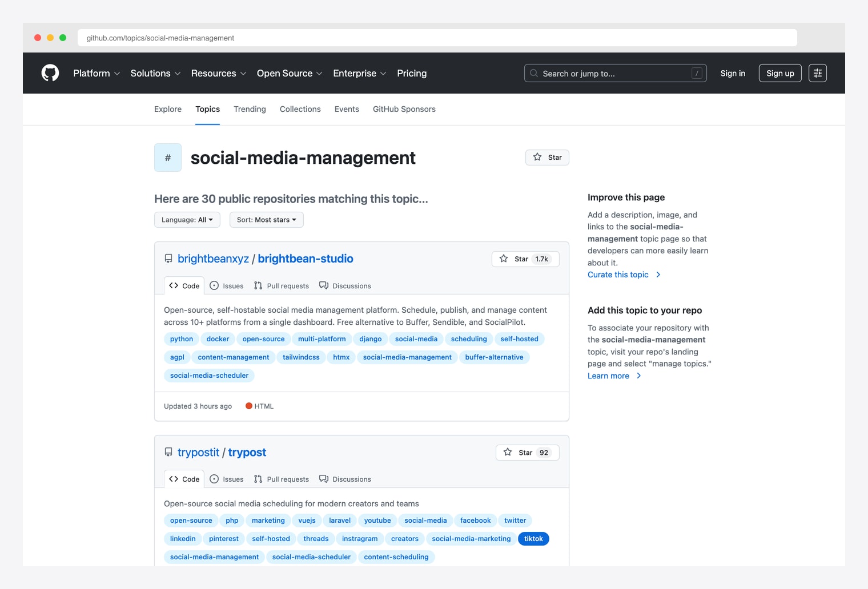Click the django topic tag
Screen dimensions: 868x589
click(371, 339)
